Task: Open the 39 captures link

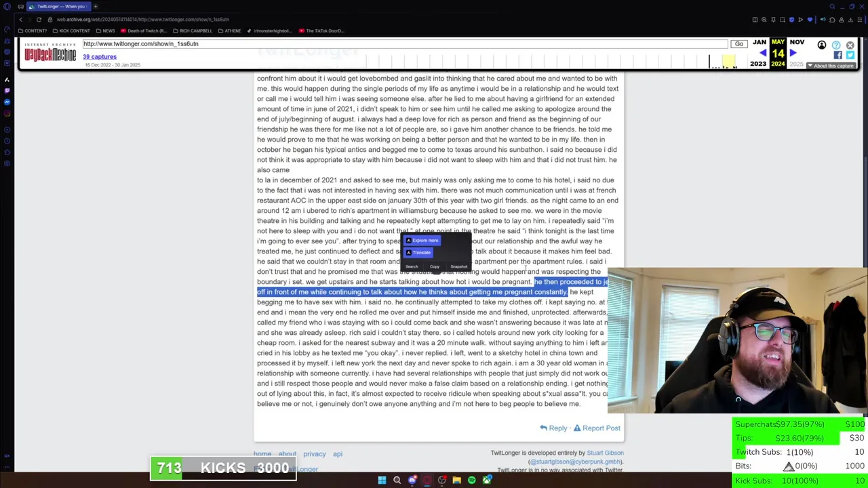Action: tap(100, 57)
